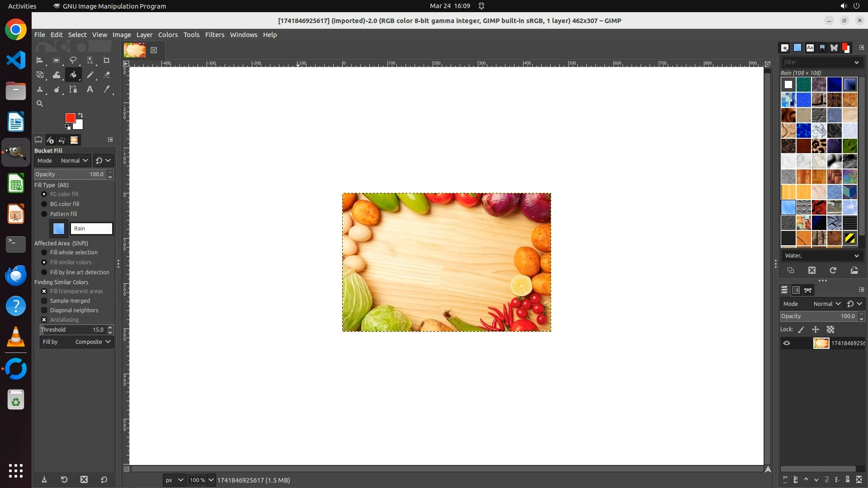Open the Filters menu
This screenshot has height=488, width=868.
[x=214, y=35]
